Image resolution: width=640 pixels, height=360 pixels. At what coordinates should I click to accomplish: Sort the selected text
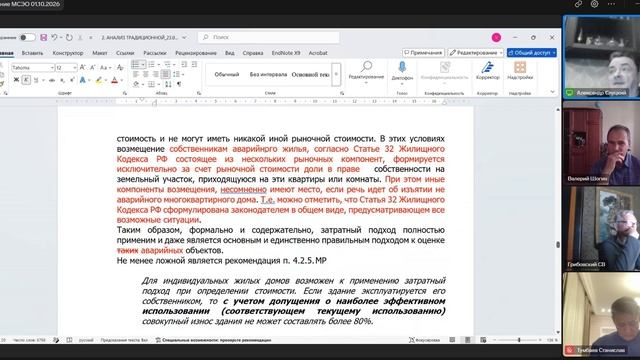pos(168,84)
